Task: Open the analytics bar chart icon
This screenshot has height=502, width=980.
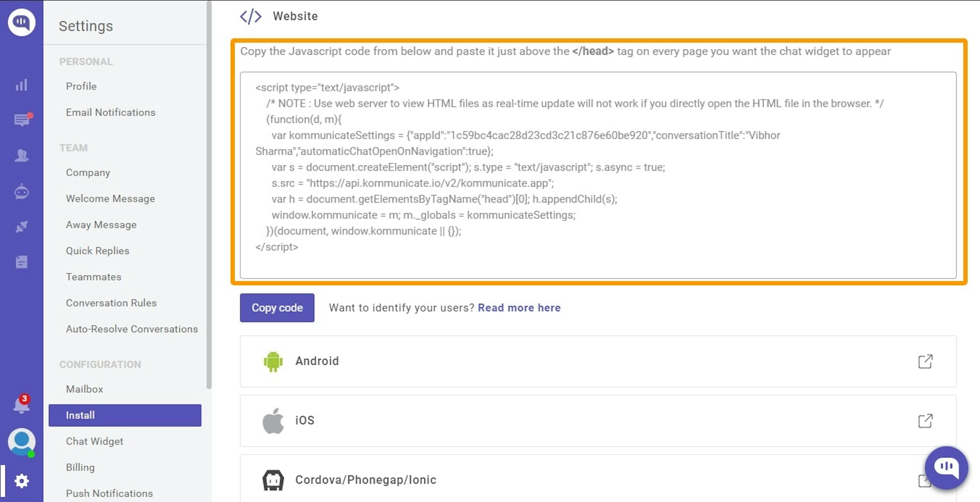Action: pos(22,85)
